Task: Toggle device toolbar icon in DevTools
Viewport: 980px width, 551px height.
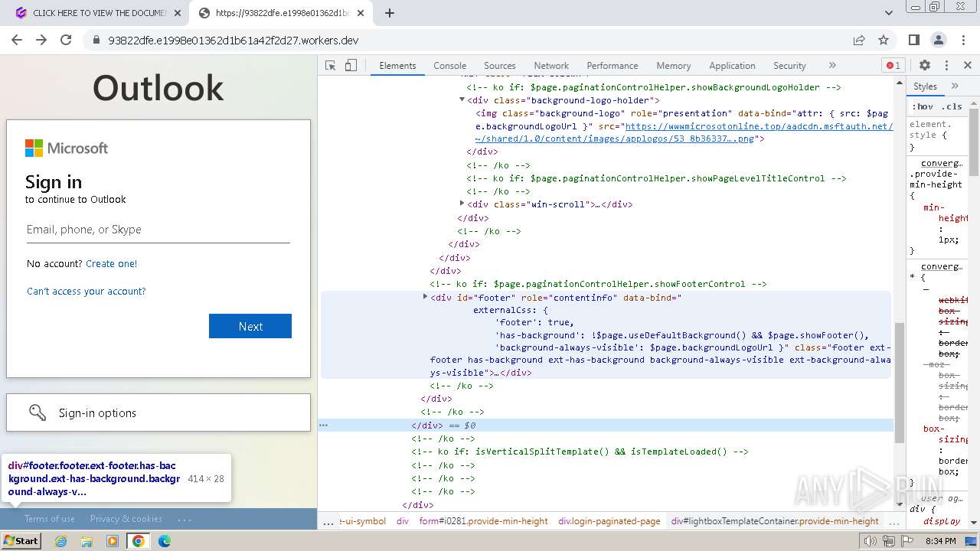Action: pyautogui.click(x=351, y=66)
